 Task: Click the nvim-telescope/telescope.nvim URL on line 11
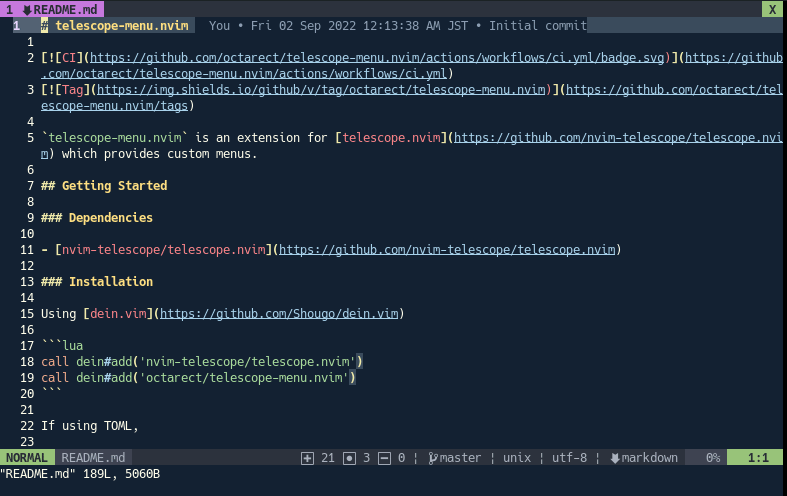(x=447, y=250)
